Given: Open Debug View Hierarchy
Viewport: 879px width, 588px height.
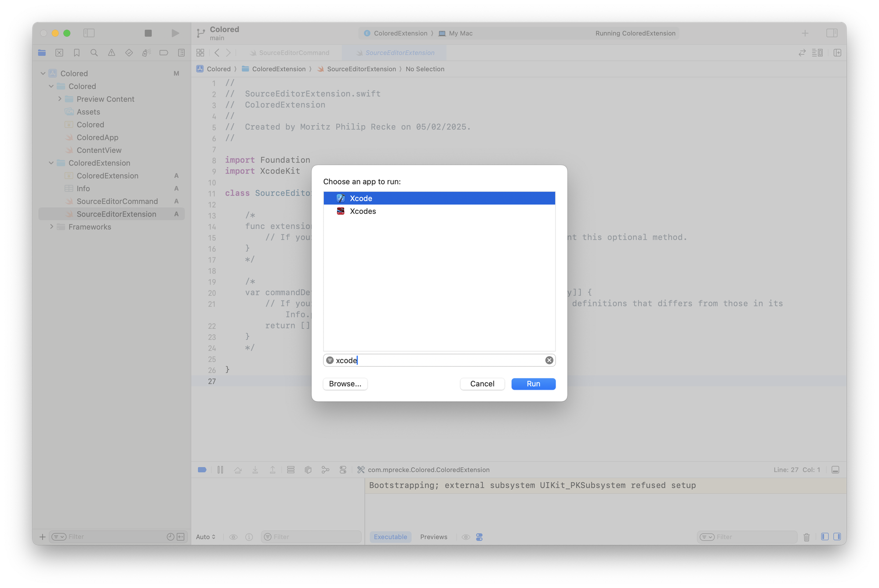Looking at the screenshot, I should (308, 470).
